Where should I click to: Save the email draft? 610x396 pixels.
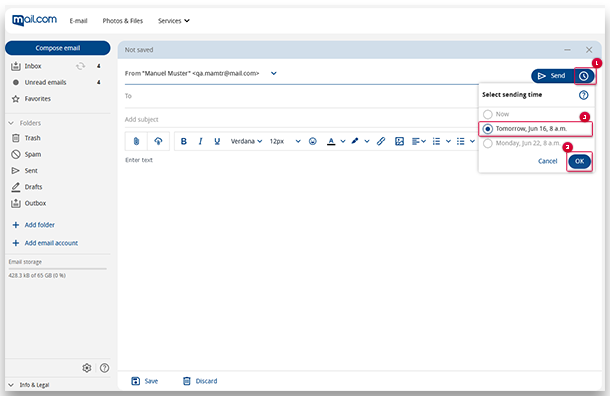[144, 381]
